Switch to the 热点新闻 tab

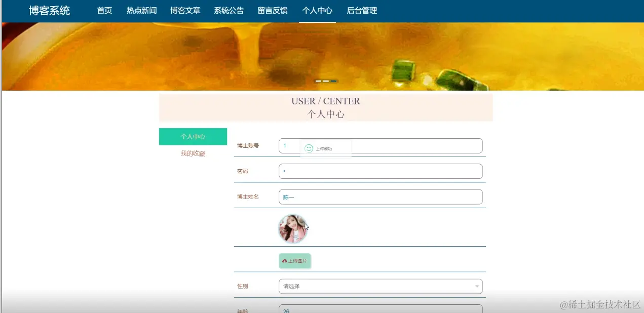coord(141,11)
